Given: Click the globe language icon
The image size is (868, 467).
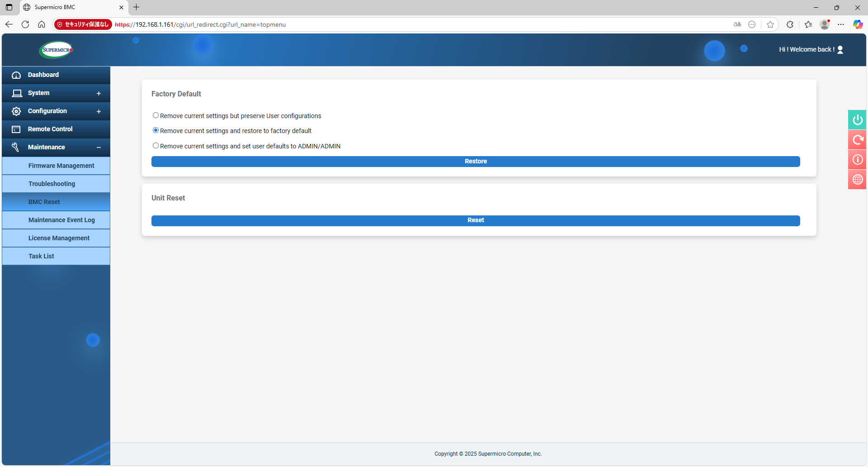Looking at the screenshot, I should [x=857, y=180].
